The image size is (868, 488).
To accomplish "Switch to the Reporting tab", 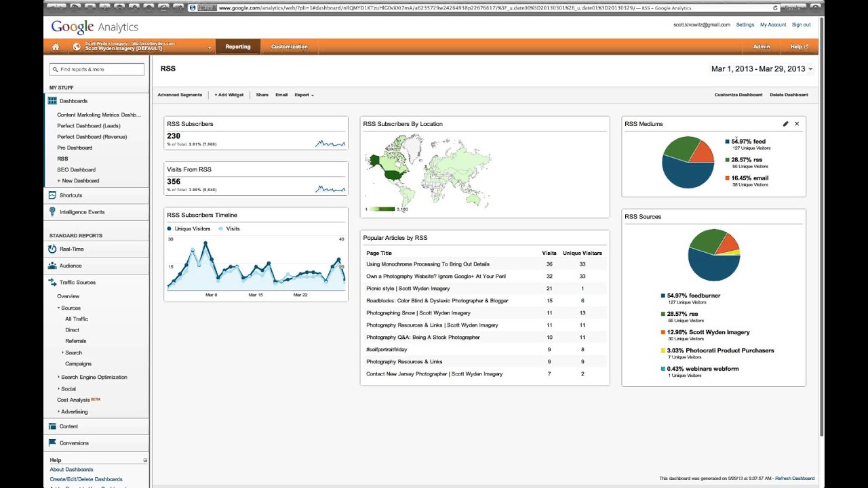I will point(238,47).
